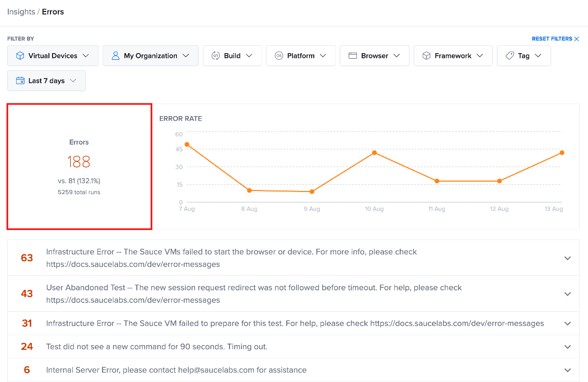Screen dimensions: 588x382
Task: Click the error count 31
Action: point(27,323)
